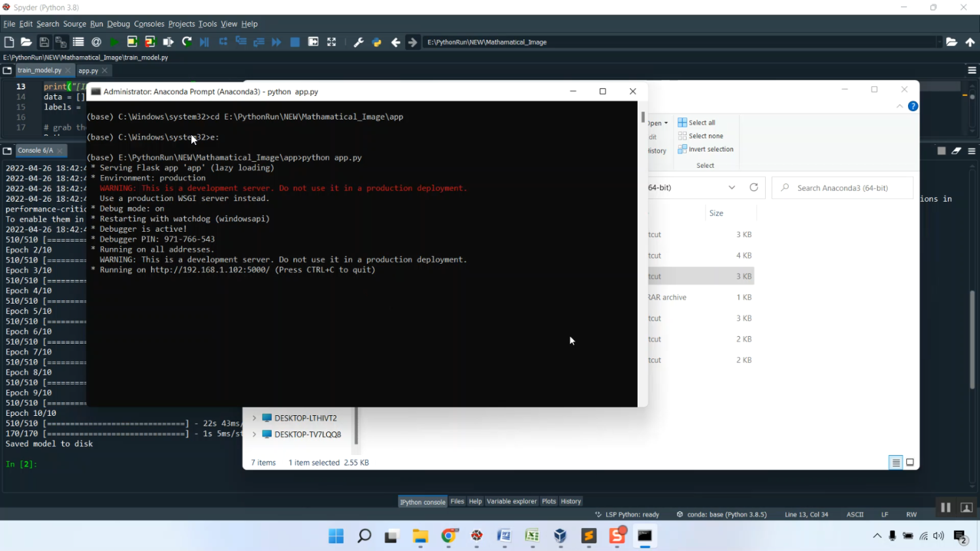Open the Debug menu
Image resolution: width=980 pixels, height=551 pixels.
click(118, 24)
